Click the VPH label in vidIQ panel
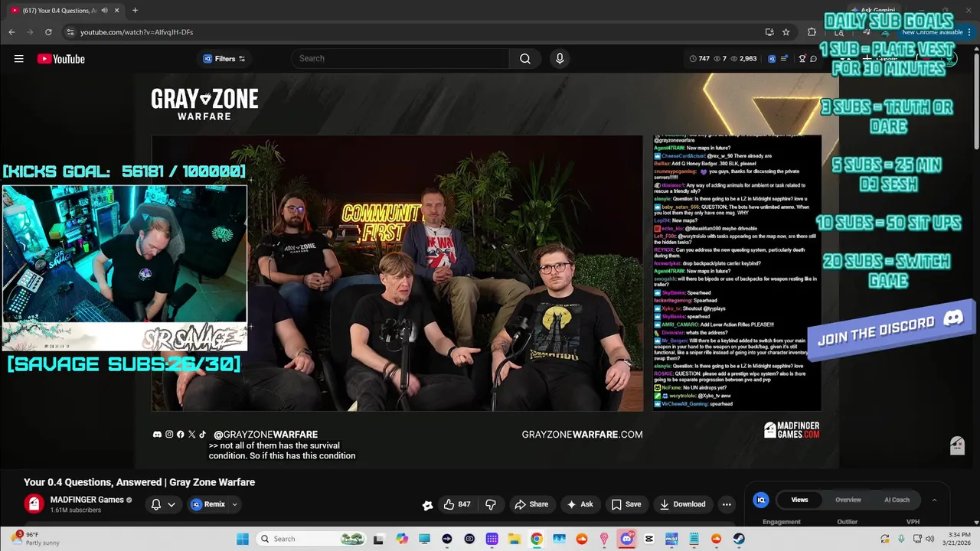The height and width of the screenshot is (551, 980). [913, 522]
